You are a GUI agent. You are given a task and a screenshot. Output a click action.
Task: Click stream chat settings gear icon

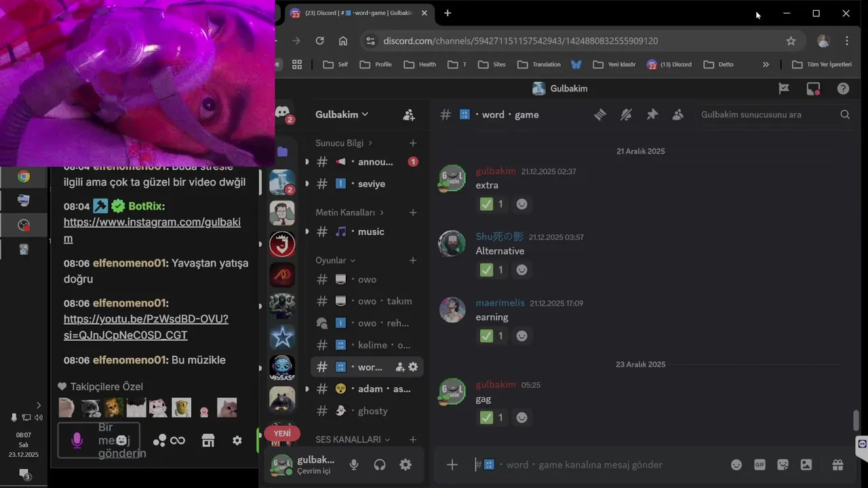point(237,441)
